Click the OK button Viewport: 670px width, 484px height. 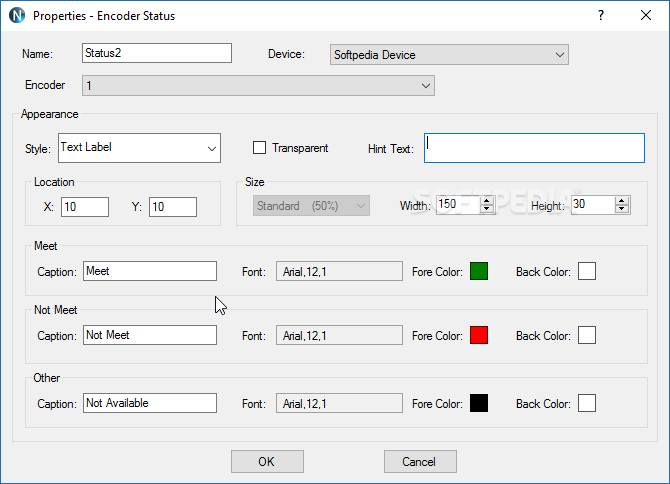[267, 461]
